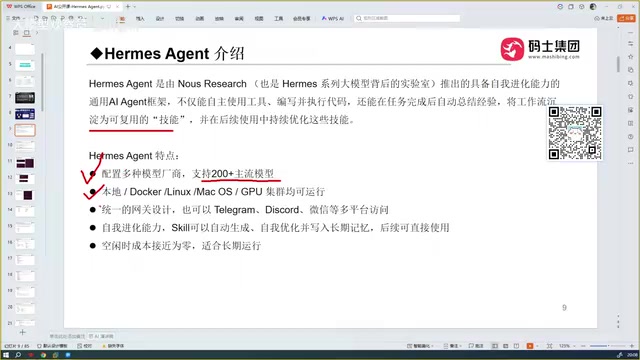Viewport: 640px width, 360px height.
Task: Open the 设计 ribbon tab
Action: pyautogui.click(x=160, y=19)
